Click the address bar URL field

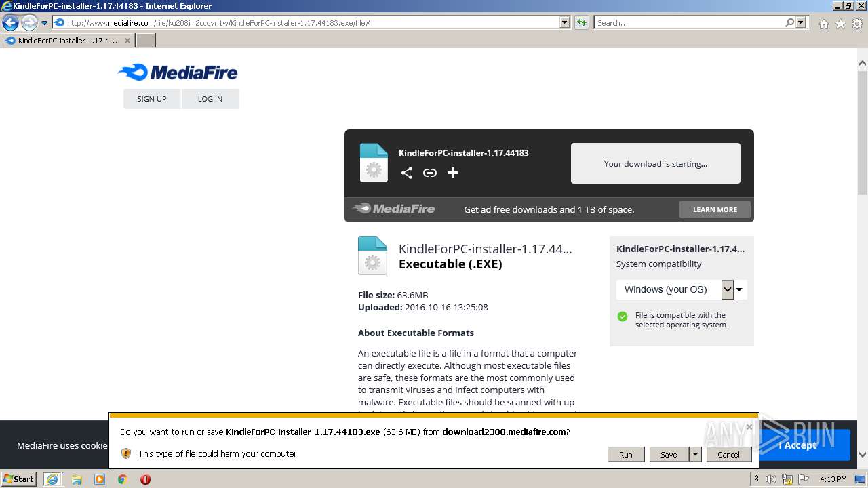[x=305, y=23]
